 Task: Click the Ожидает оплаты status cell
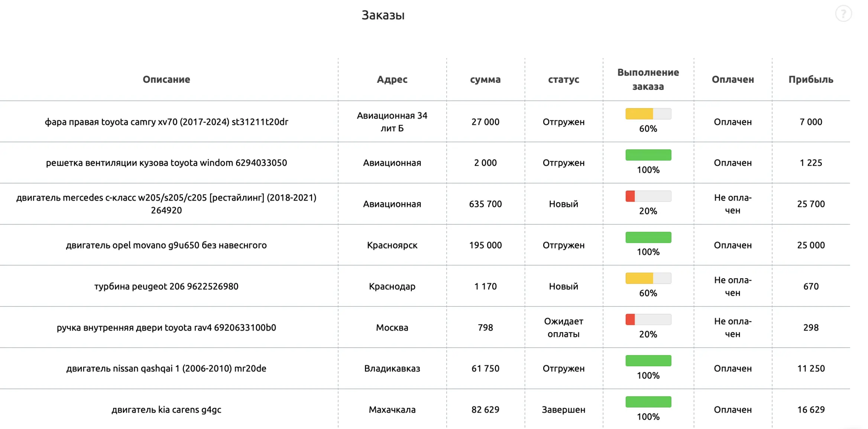563,327
